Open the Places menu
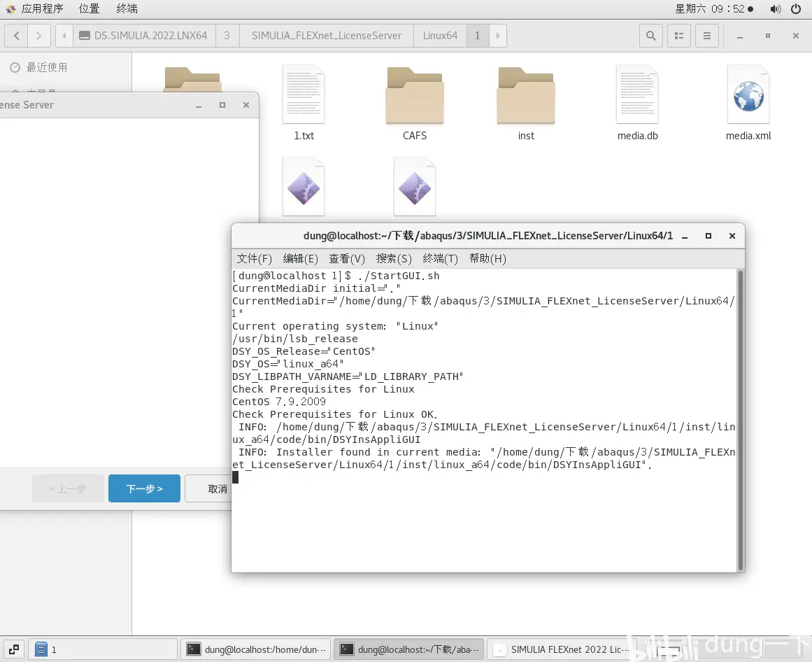 tap(89, 9)
